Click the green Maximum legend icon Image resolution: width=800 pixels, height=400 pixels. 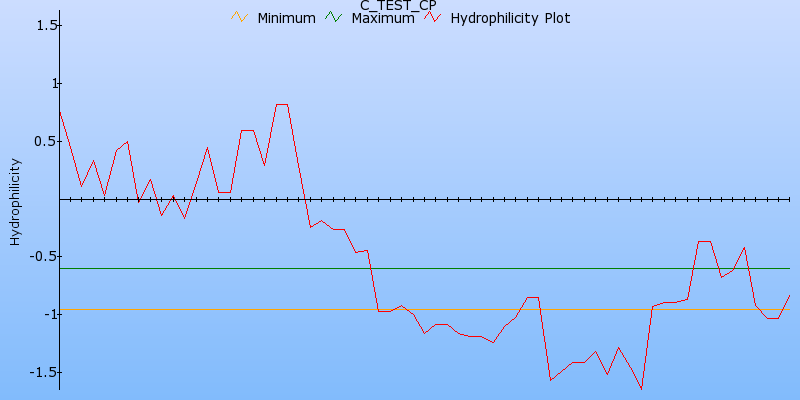point(334,17)
